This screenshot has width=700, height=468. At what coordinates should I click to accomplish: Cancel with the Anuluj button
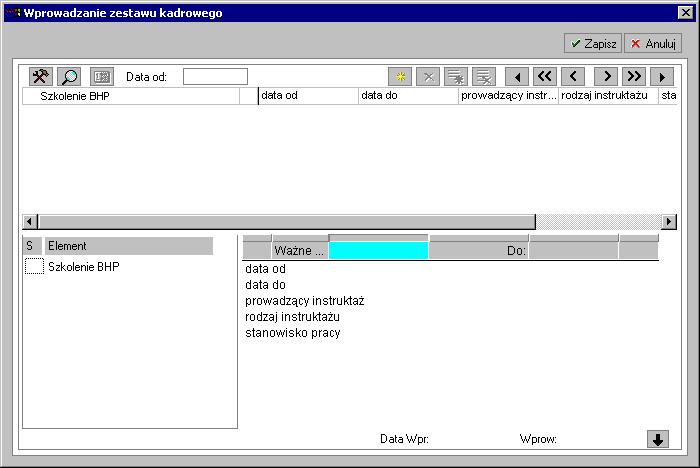(x=653, y=43)
